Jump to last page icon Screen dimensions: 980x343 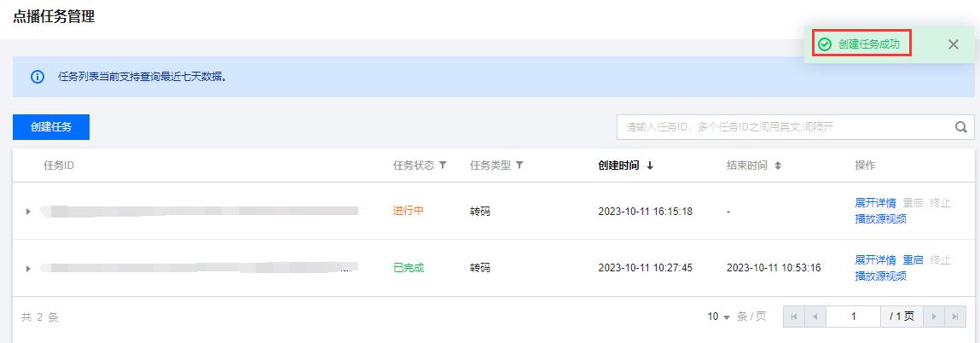(x=955, y=317)
